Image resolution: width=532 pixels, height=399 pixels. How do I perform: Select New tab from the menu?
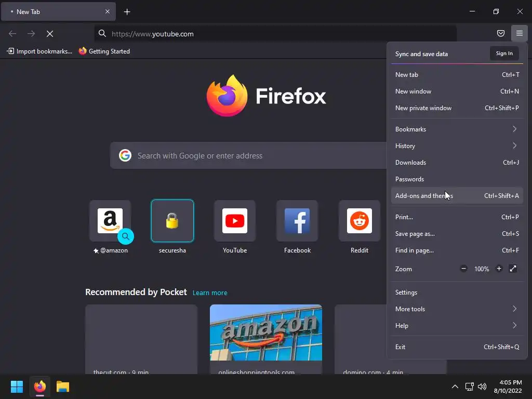(x=457, y=74)
